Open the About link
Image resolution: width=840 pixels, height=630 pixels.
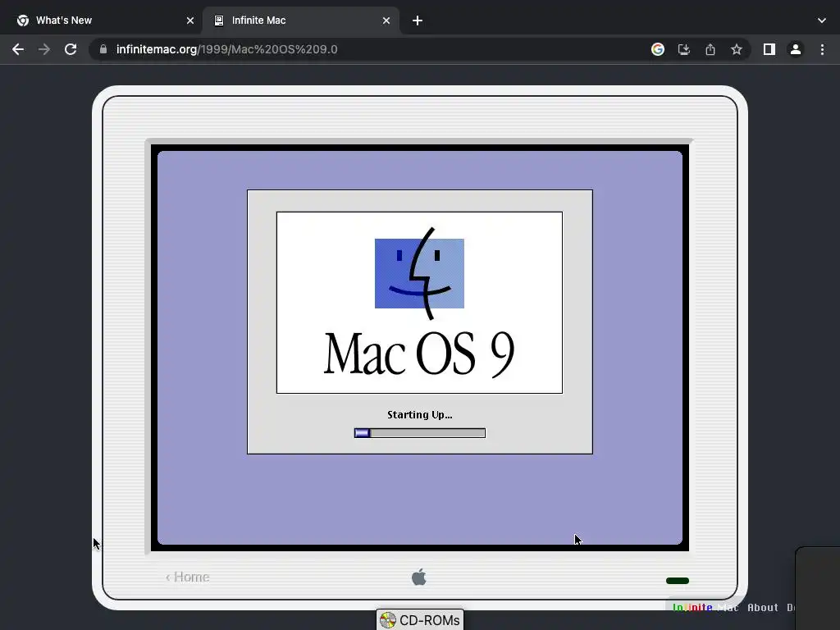(x=763, y=608)
